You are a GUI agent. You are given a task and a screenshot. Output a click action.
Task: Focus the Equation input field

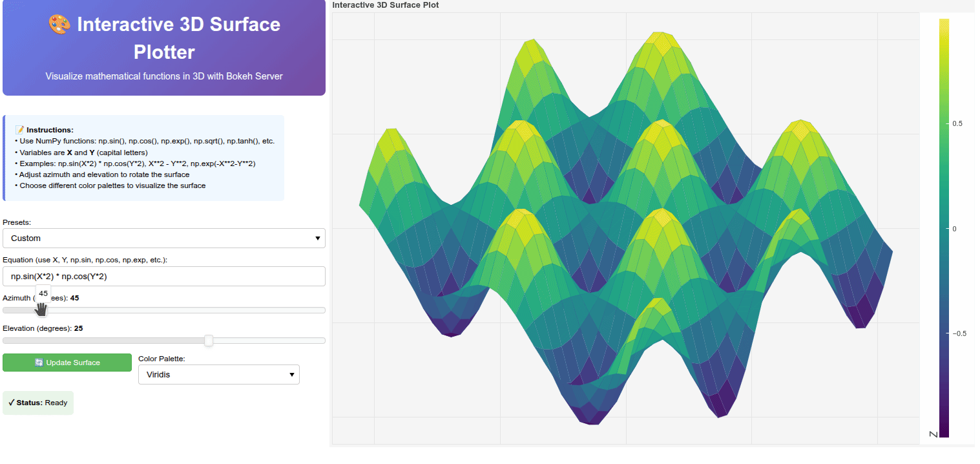coord(164,277)
